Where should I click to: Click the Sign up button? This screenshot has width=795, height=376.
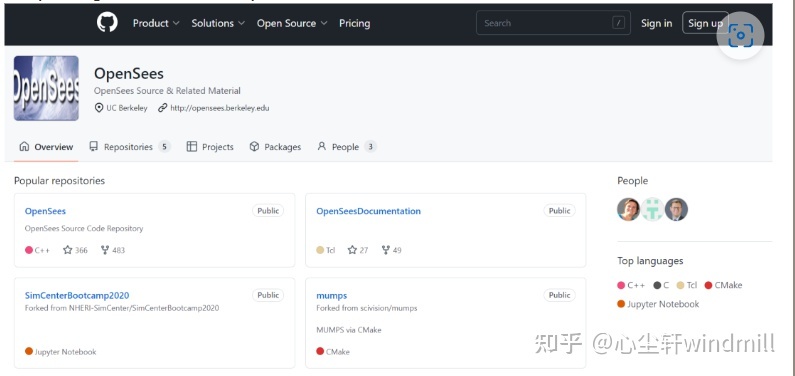click(x=705, y=23)
